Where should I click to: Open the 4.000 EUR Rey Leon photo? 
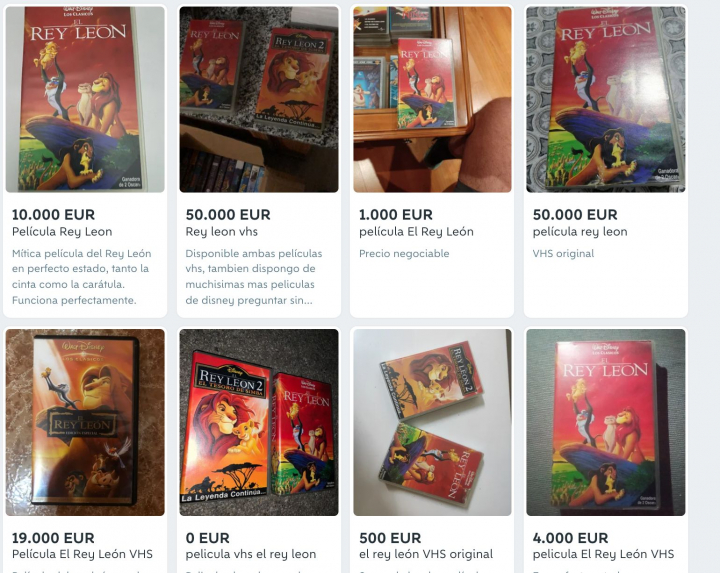click(606, 422)
